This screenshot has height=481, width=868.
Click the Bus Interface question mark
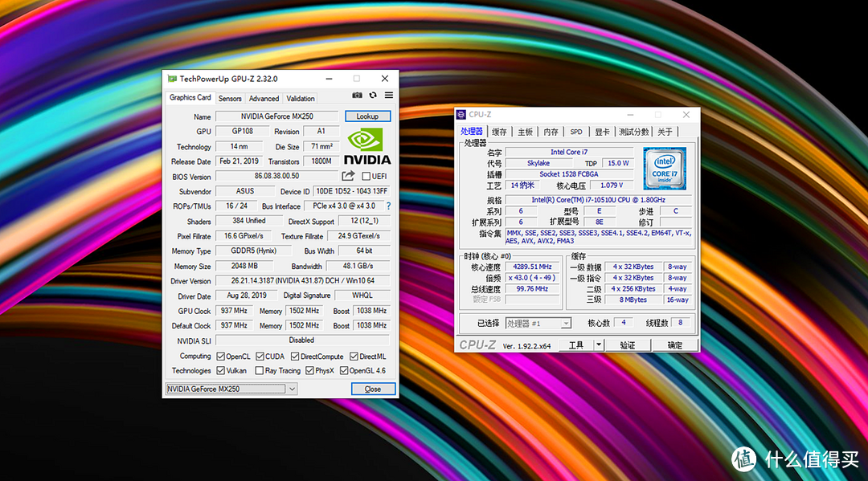(x=389, y=206)
